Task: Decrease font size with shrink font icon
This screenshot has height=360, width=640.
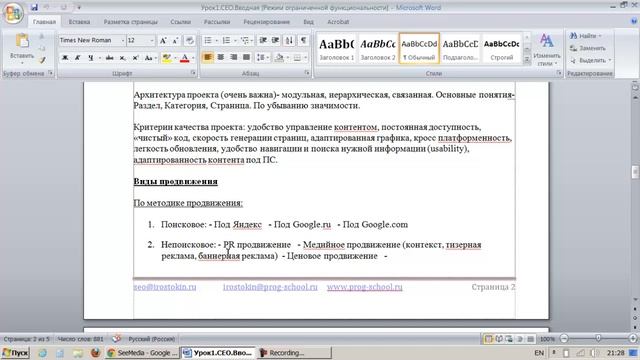Action: tap(175, 40)
